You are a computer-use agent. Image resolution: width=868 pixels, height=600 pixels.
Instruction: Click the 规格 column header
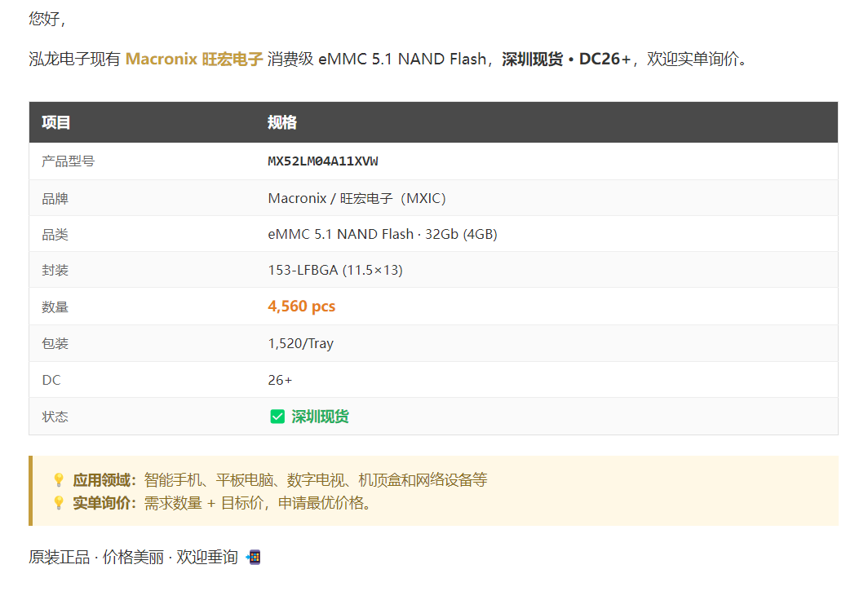pyautogui.click(x=282, y=122)
